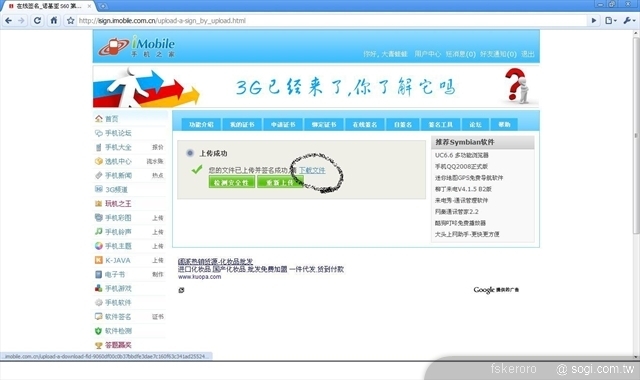Click the 下载文件 download link

(x=312, y=170)
